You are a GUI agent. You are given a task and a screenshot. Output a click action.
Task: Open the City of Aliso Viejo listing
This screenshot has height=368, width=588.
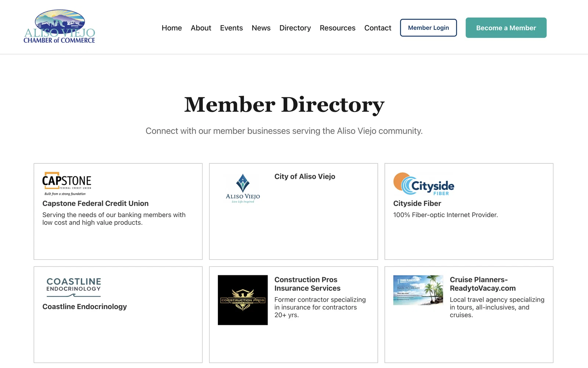305,177
